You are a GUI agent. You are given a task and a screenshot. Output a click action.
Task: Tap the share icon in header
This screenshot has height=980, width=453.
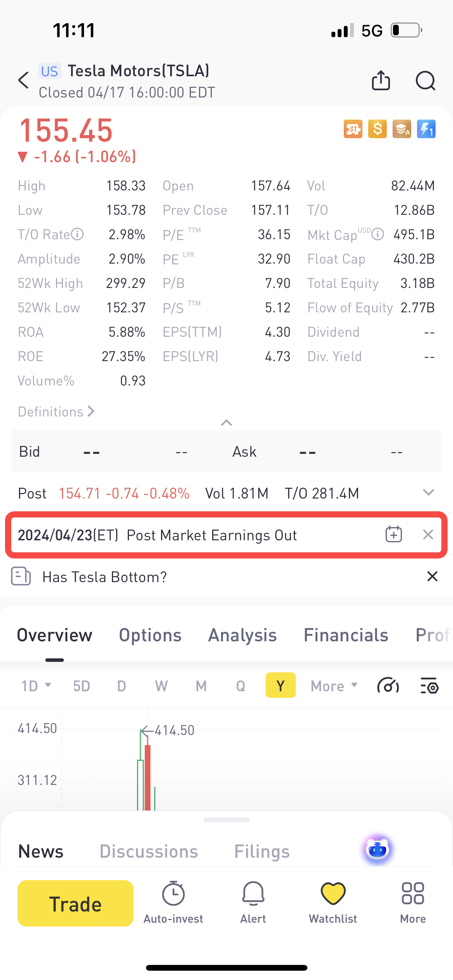[x=381, y=81]
